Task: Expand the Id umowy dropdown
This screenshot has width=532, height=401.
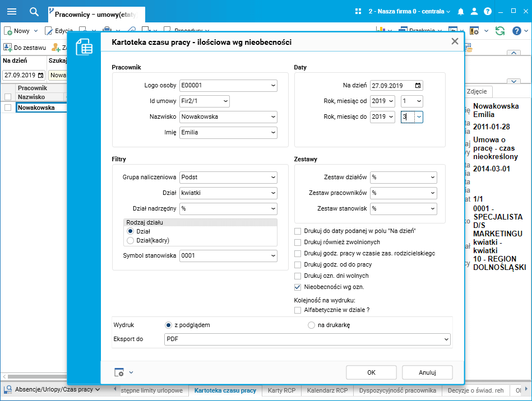Action: [x=225, y=101]
